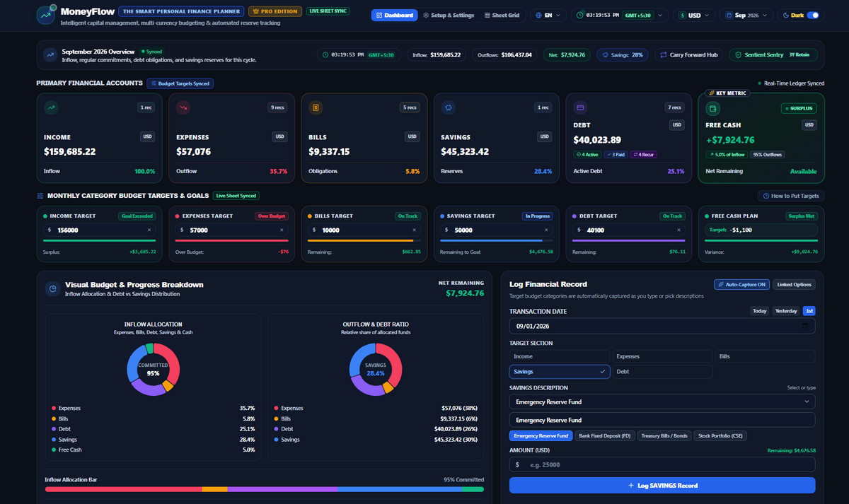Click the Bills card receipt icon

click(316, 108)
